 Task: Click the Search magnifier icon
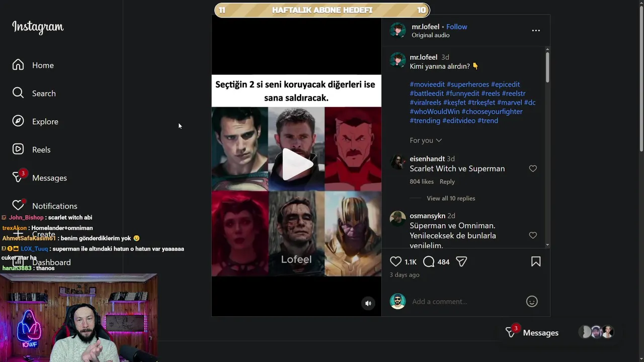point(18,93)
